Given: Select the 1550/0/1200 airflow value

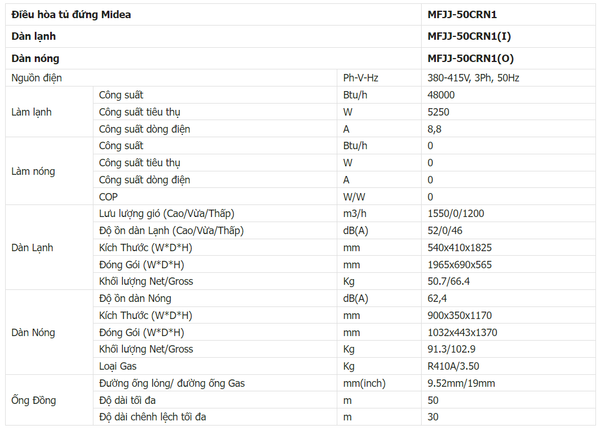Looking at the screenshot, I should pyautogui.click(x=457, y=214).
